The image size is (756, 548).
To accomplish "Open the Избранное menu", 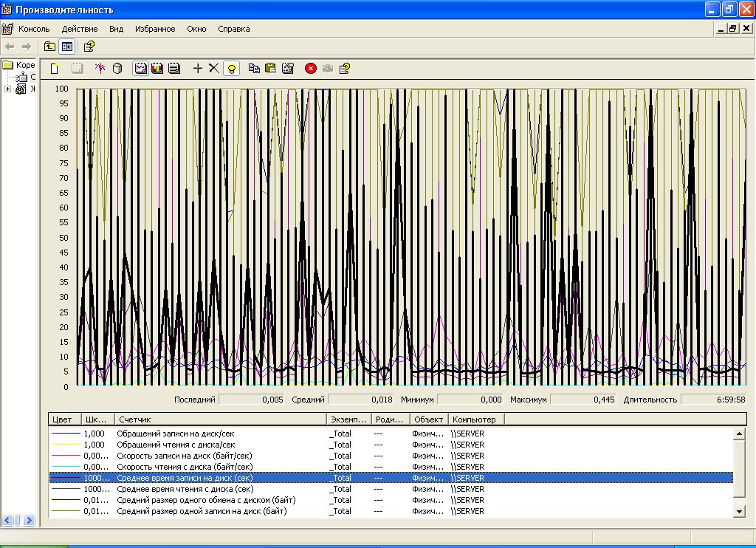I will tap(155, 29).
